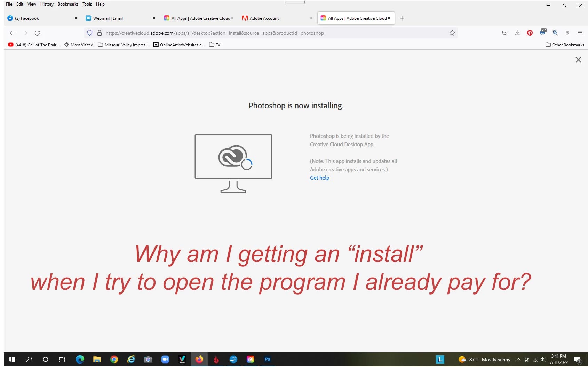
Task: Open the Windows Start menu
Action: pyautogui.click(x=12, y=359)
